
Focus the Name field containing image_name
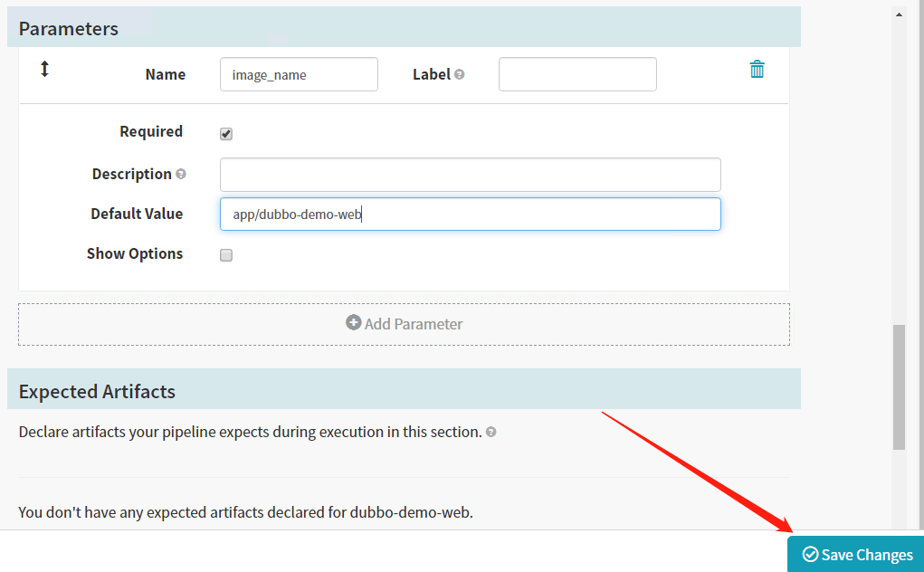tap(299, 75)
